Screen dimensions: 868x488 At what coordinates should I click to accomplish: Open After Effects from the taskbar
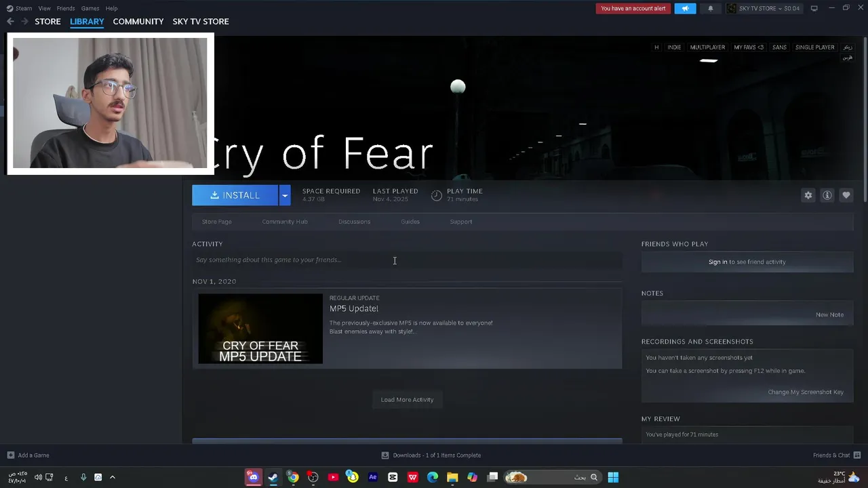pos(372,477)
